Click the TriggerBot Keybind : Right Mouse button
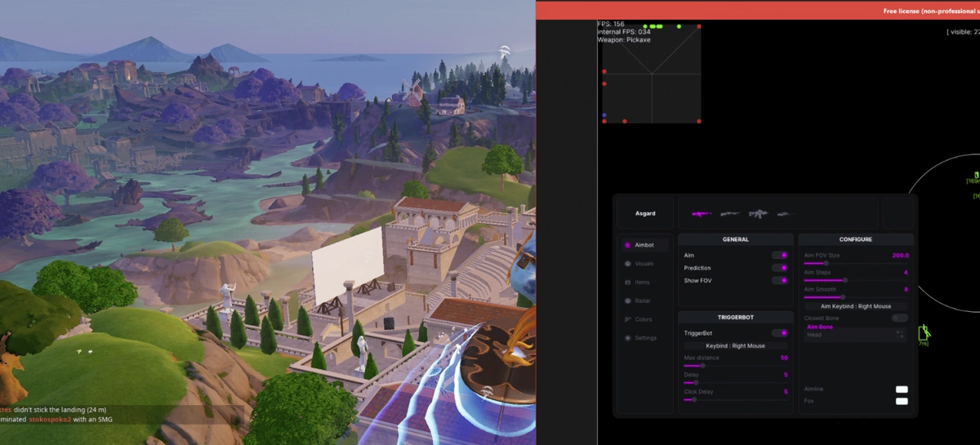 (736, 345)
